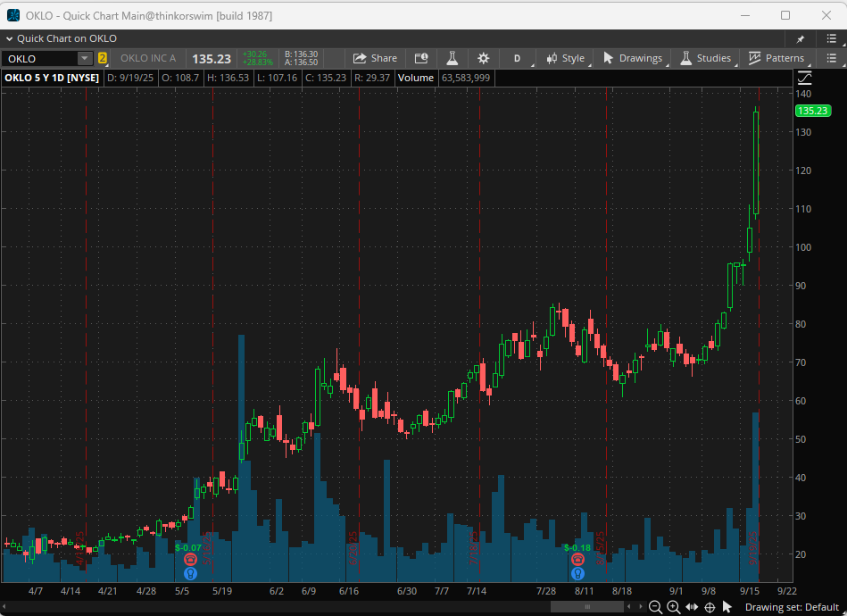Click the red earnings phone icon near 8/11
The image size is (847, 616).
click(577, 559)
